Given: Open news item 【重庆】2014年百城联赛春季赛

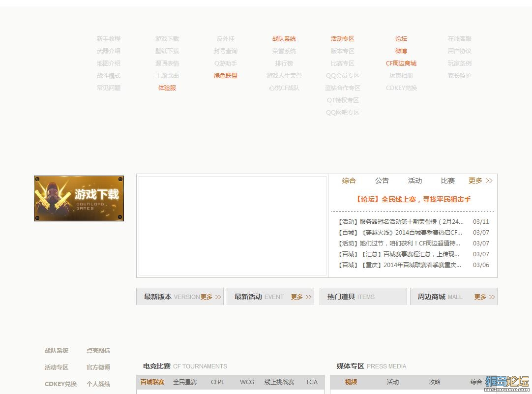Looking at the screenshot, I should click(399, 265).
